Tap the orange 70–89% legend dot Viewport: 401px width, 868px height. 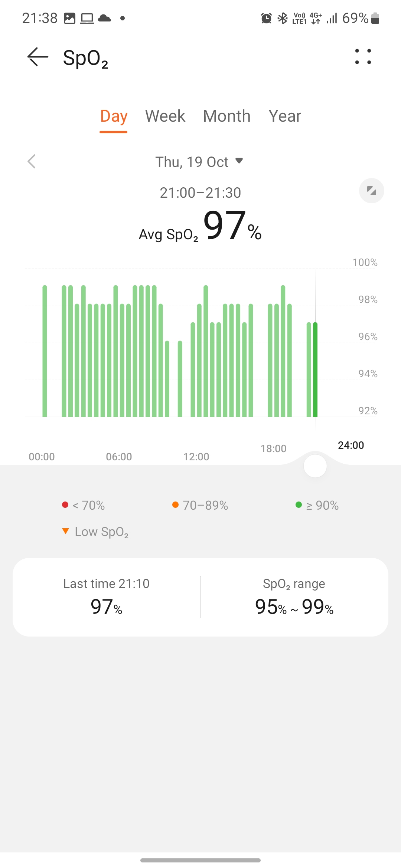(x=176, y=505)
